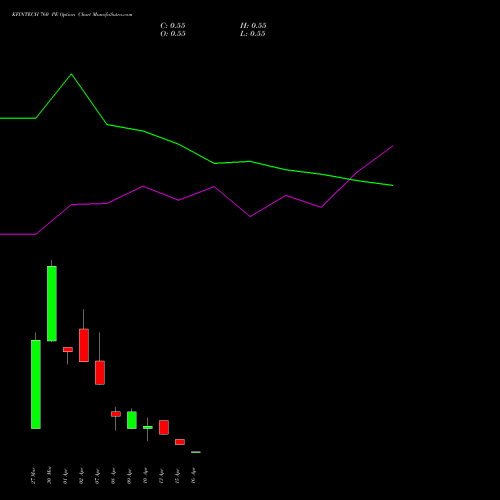Click the 09 Apr date label
This screenshot has width=500, height=500.
[129, 476]
